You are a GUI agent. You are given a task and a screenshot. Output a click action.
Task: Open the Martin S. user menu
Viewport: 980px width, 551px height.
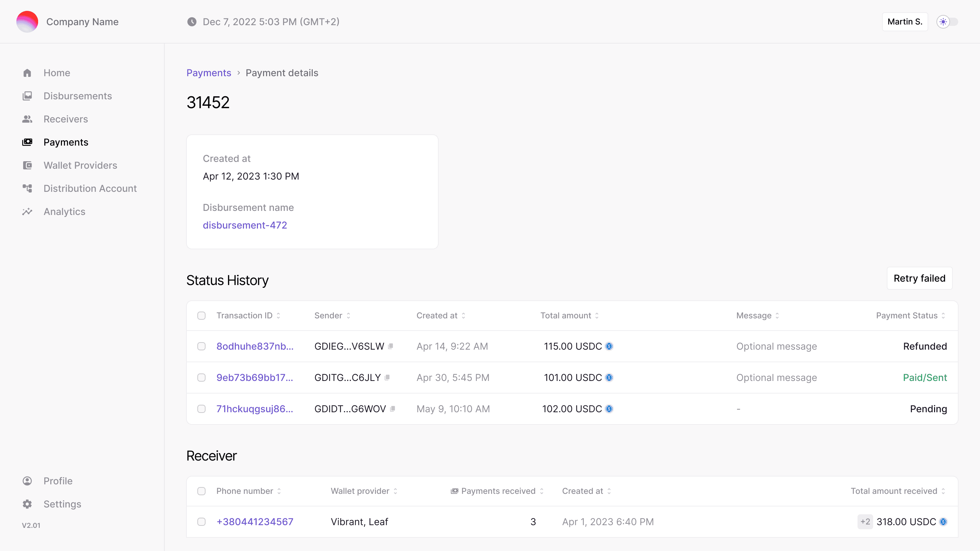[x=905, y=22]
